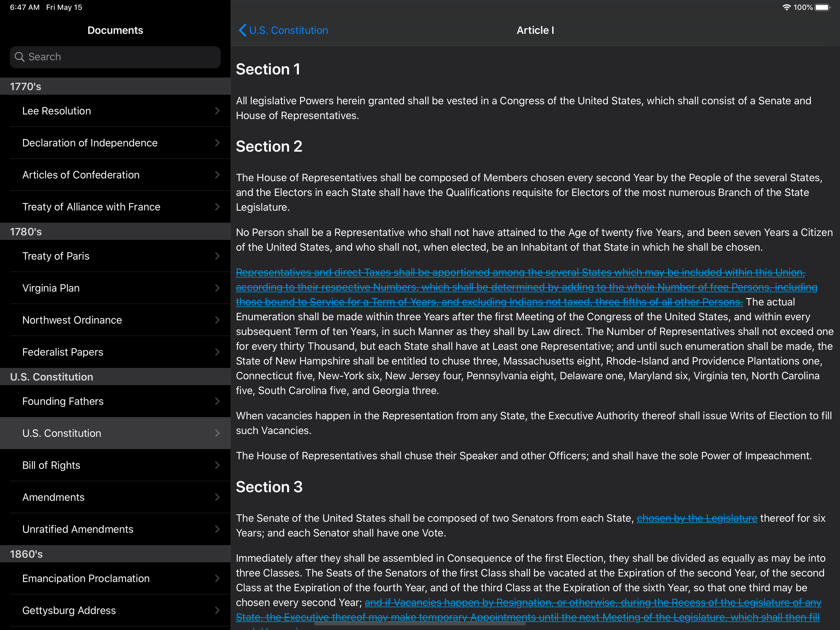Image resolution: width=840 pixels, height=630 pixels.
Task: Tap chevron beside Treaty of Paris
Action: tap(217, 256)
